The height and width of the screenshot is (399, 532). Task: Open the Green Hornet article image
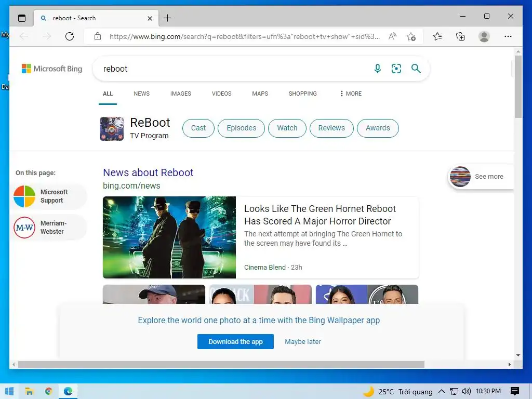(169, 237)
